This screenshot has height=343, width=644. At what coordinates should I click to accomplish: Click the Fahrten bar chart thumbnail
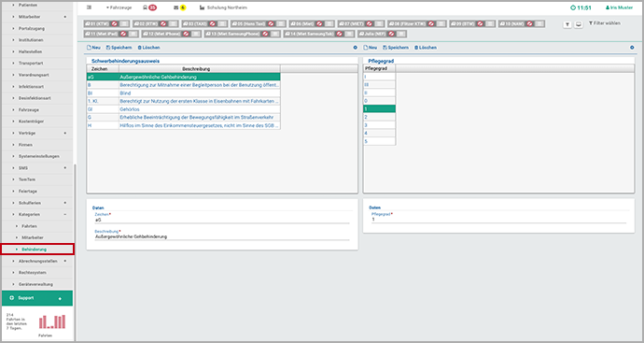click(52, 322)
